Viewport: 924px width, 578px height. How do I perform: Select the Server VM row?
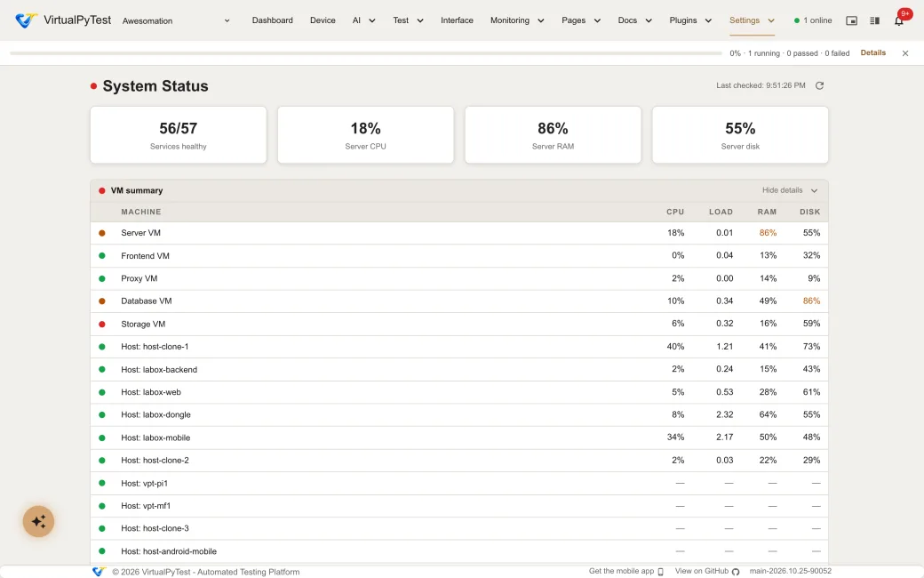coord(459,233)
